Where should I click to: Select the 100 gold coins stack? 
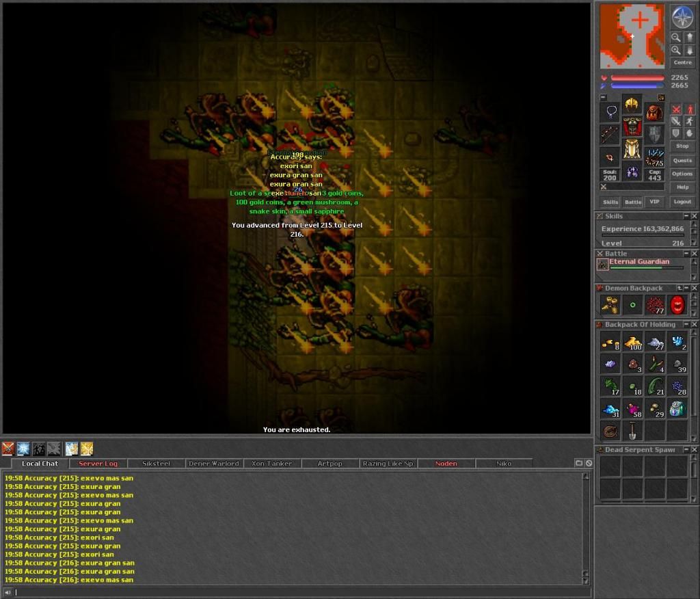tap(632, 342)
